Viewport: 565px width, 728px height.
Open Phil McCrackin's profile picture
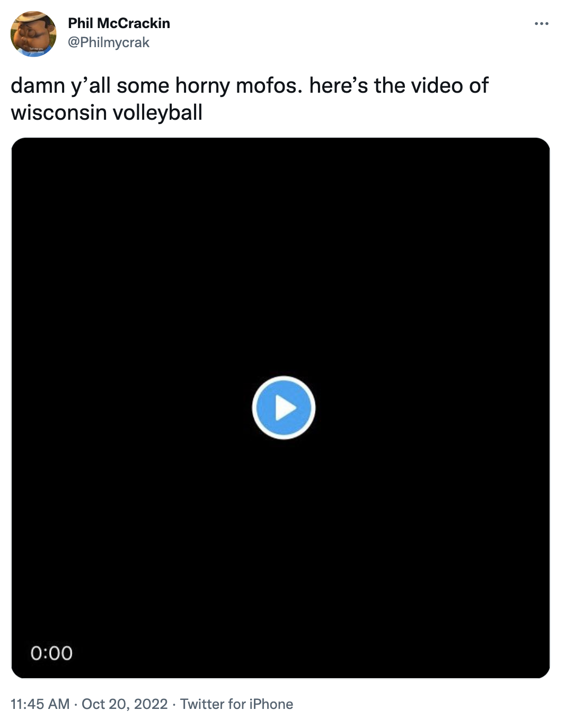click(33, 33)
